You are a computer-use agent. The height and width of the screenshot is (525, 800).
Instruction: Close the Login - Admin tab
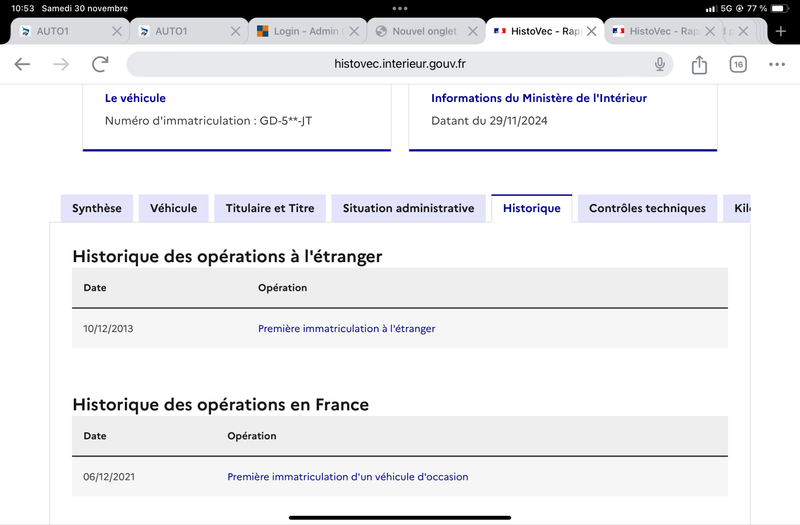(x=354, y=31)
